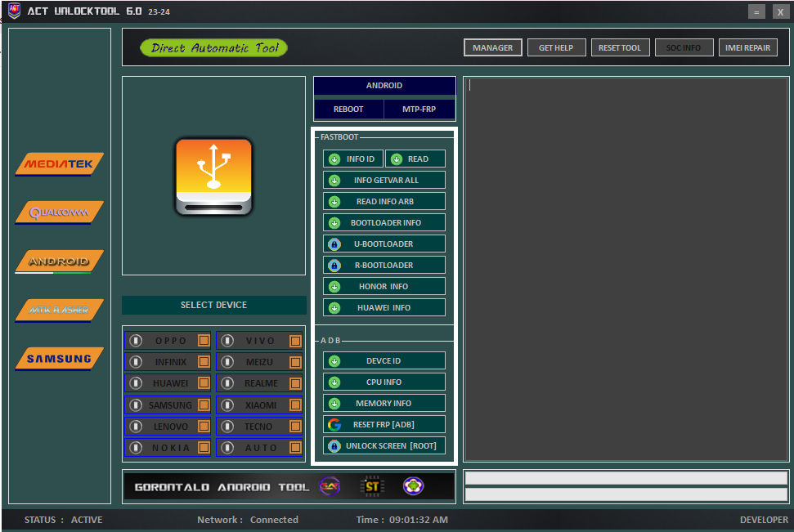Viewport: 794px width, 532px height.
Task: Select the VIVO device radio button
Action: tap(227, 341)
